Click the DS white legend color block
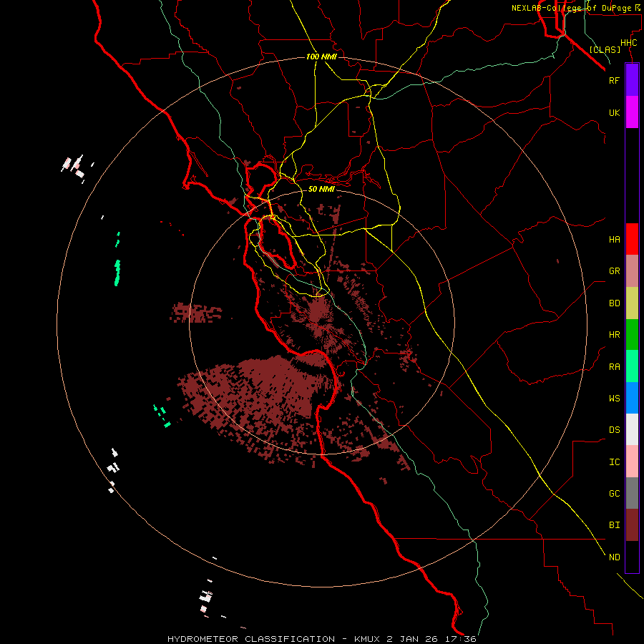 tap(632, 429)
